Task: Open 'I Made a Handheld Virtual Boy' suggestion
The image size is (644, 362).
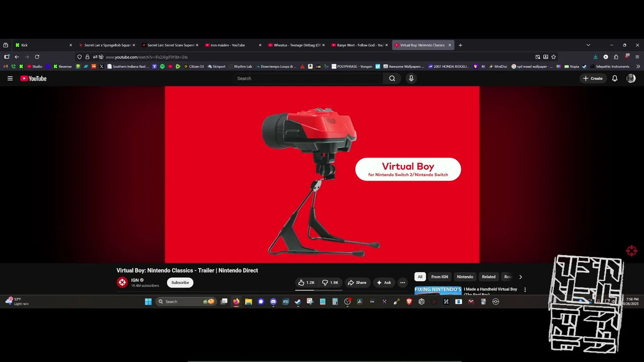Action: [491, 290]
